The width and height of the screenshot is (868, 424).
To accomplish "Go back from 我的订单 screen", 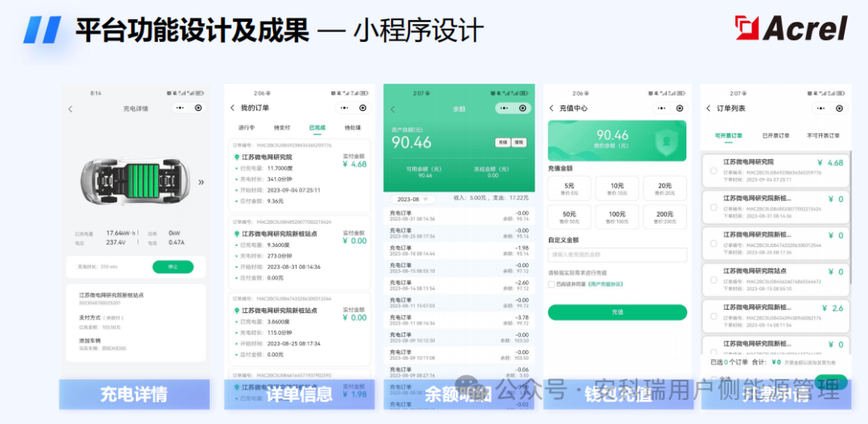I will [x=232, y=108].
